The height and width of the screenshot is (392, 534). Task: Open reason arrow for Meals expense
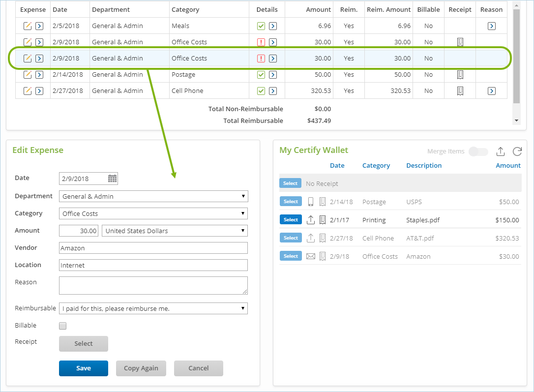[491, 26]
